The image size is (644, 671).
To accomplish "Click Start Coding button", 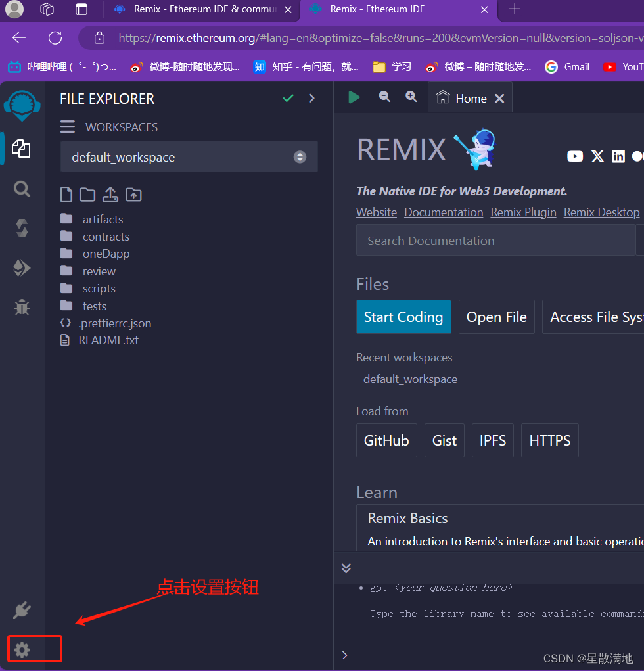I will 403,317.
